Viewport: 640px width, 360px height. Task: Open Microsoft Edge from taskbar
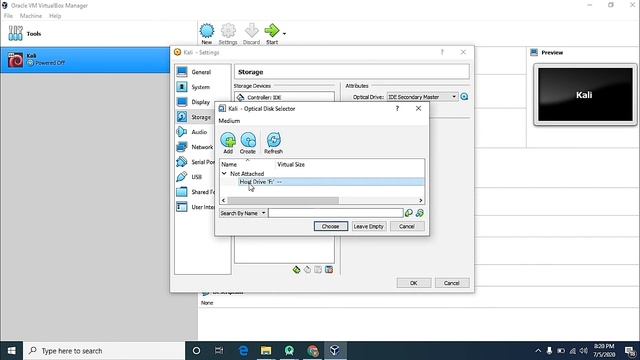click(x=243, y=351)
